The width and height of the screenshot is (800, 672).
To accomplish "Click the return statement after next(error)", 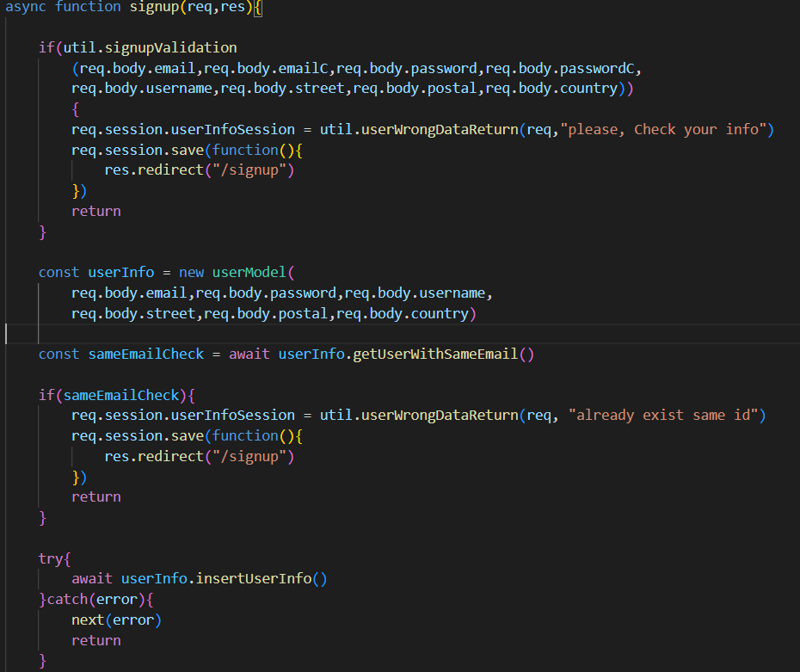I will pyautogui.click(x=96, y=640).
